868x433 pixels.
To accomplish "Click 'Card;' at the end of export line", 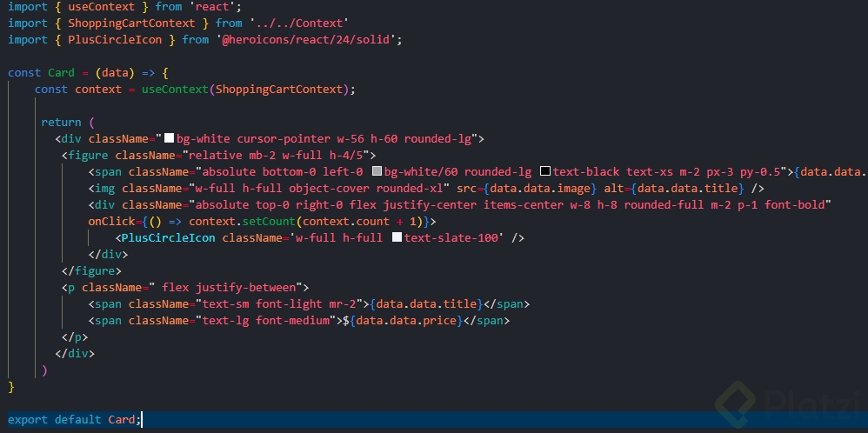I will coord(124,420).
